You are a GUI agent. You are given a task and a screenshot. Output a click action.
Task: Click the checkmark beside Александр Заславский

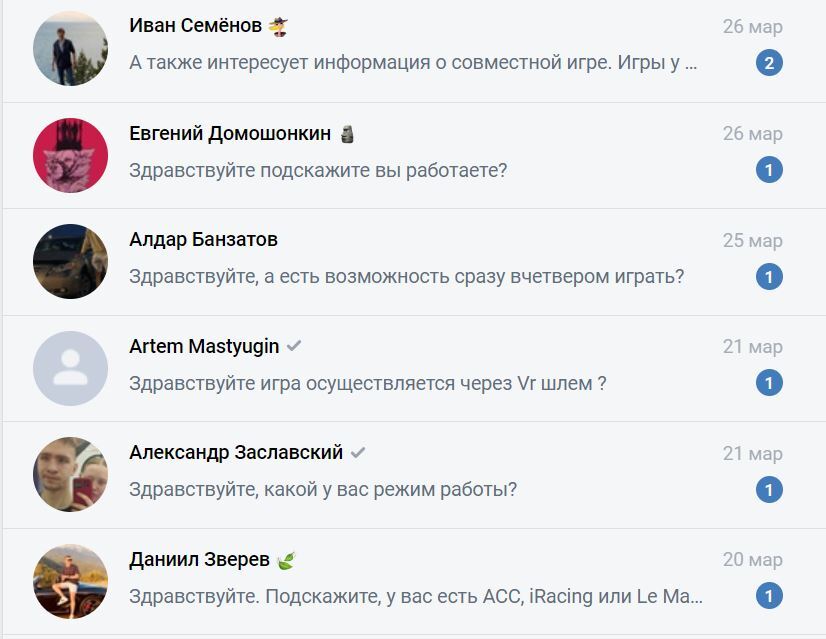click(x=358, y=453)
